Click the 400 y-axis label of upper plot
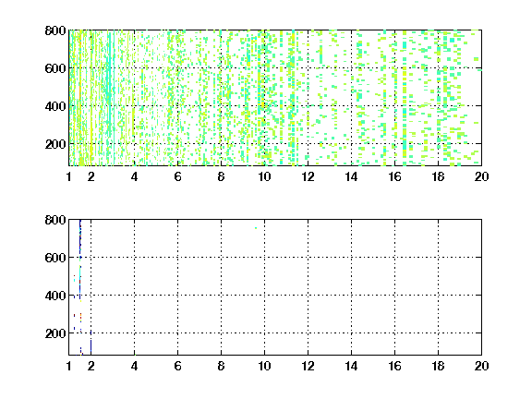Image resolution: width=532 pixels, height=399 pixels. 55,106
